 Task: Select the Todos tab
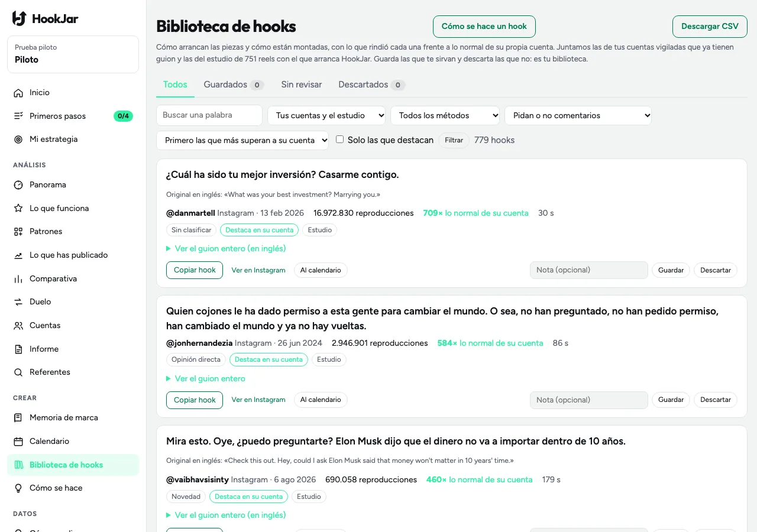click(175, 85)
